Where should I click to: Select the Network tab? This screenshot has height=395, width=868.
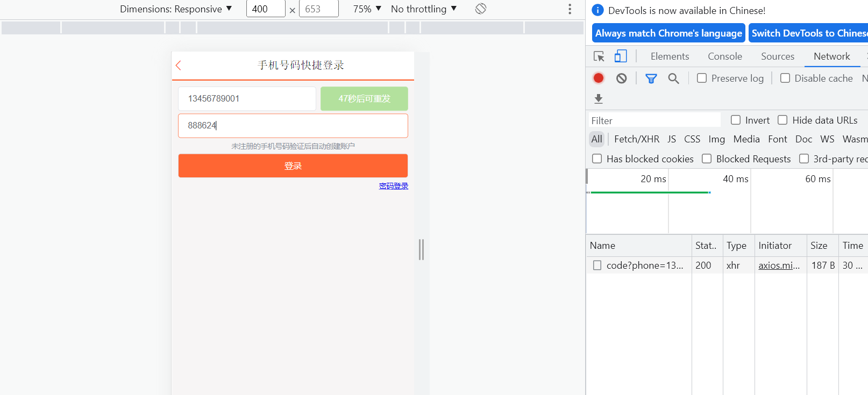pyautogui.click(x=832, y=56)
